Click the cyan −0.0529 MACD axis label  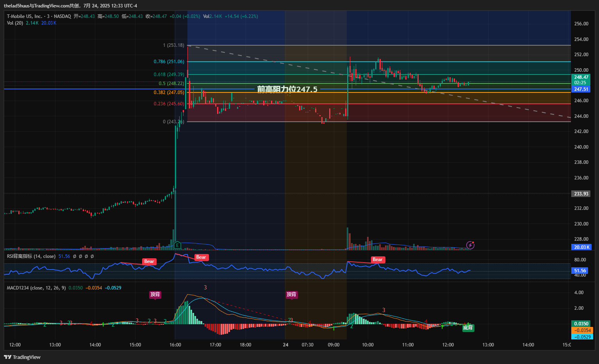pos(582,337)
